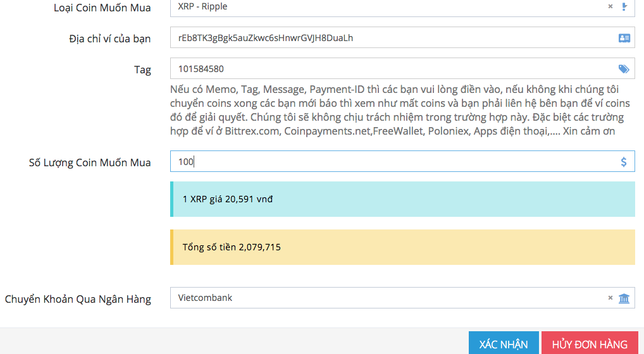644x354 pixels.
Task: Click the exclamation icon in the coin type field
Action: [x=624, y=6]
